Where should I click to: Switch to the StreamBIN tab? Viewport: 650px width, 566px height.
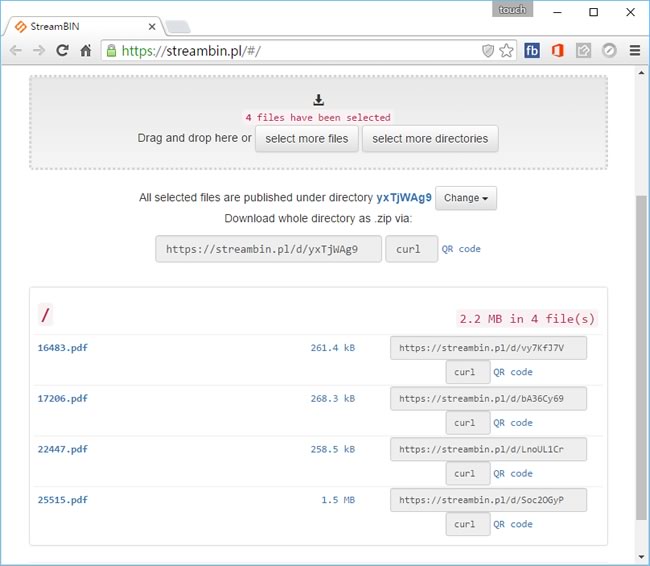[80, 26]
